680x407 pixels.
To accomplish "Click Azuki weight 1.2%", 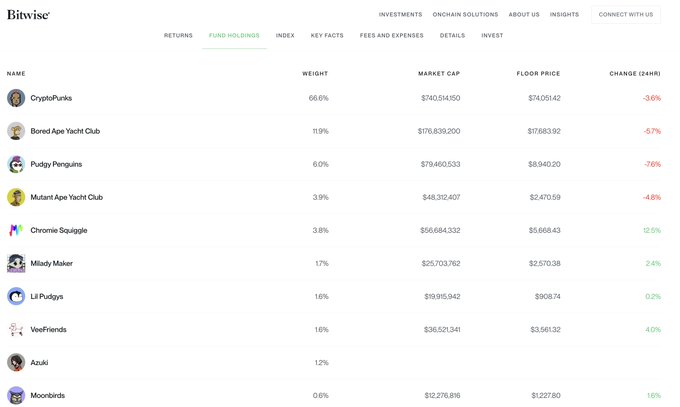I will click(x=321, y=362).
